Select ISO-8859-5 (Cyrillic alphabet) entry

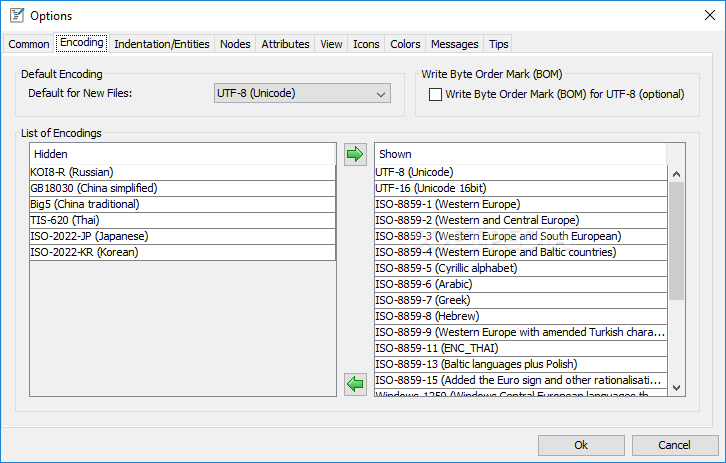[521, 268]
